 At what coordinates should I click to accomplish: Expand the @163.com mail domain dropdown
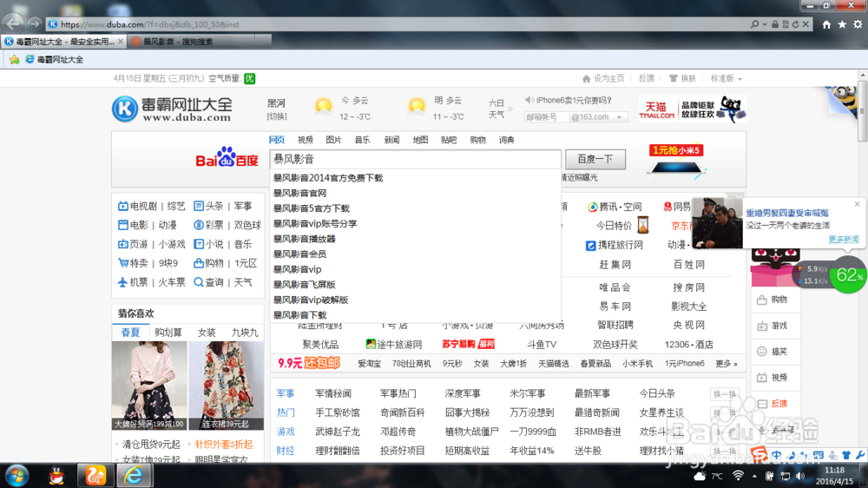tap(619, 117)
